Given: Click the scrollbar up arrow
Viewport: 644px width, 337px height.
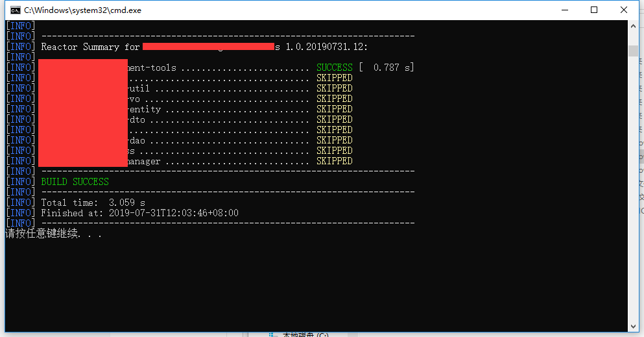Looking at the screenshot, I should [x=633, y=25].
